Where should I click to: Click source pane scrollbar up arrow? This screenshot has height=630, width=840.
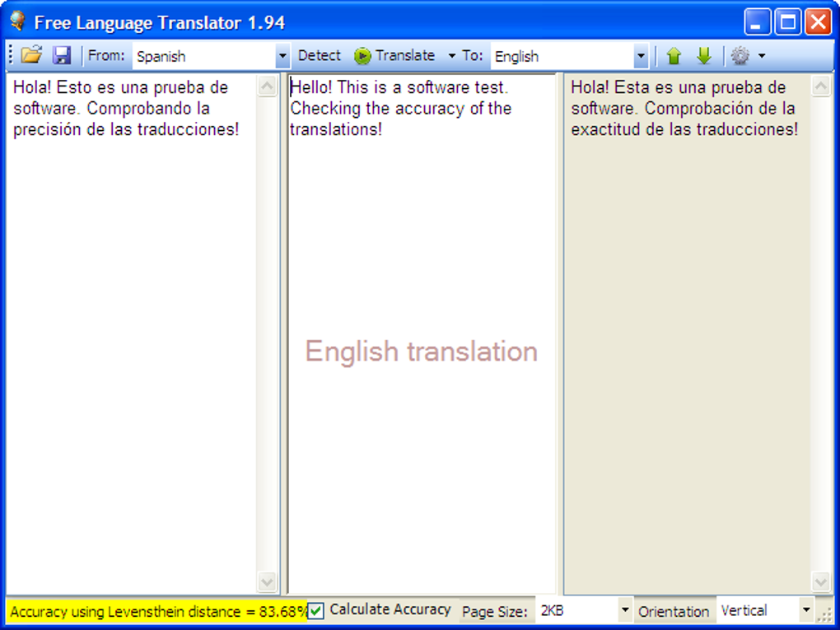[268, 86]
